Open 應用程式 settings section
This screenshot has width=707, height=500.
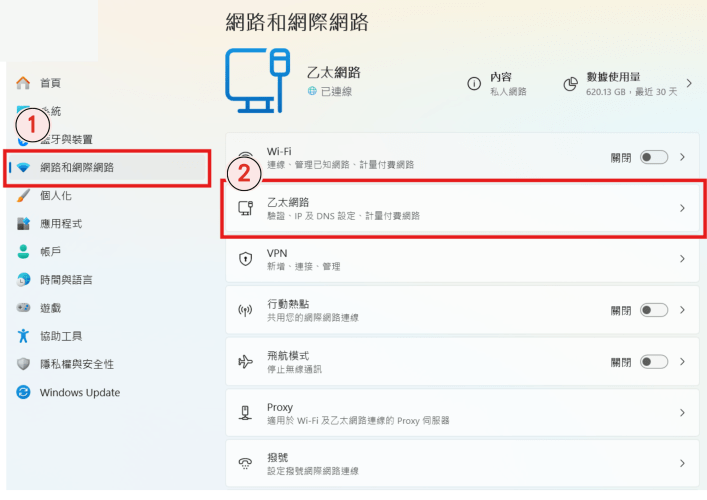click(x=61, y=224)
